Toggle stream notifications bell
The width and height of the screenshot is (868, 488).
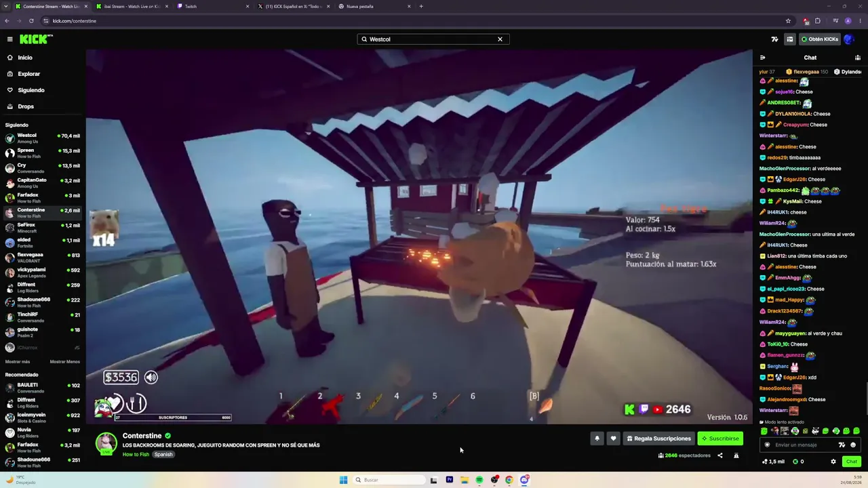tap(597, 439)
